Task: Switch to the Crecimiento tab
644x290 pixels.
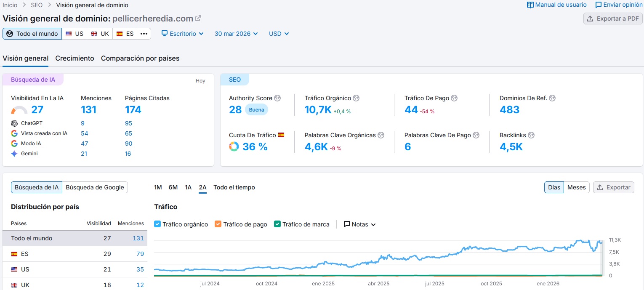Action: [x=75, y=59]
